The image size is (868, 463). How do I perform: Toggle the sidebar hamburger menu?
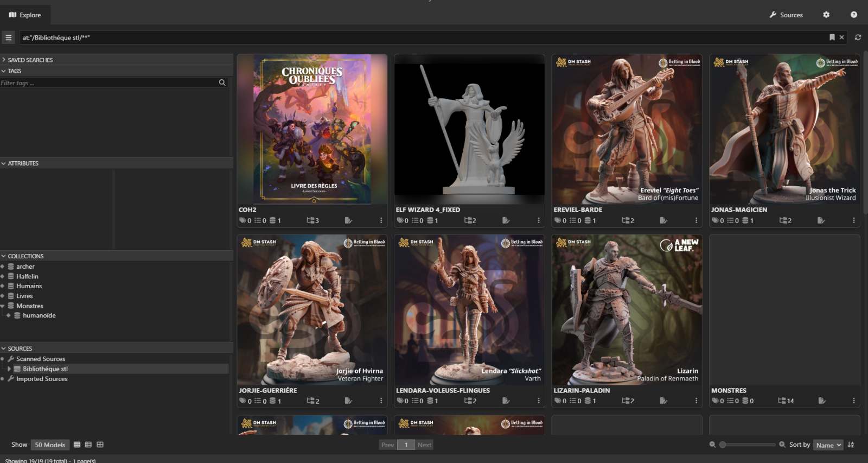coord(8,37)
